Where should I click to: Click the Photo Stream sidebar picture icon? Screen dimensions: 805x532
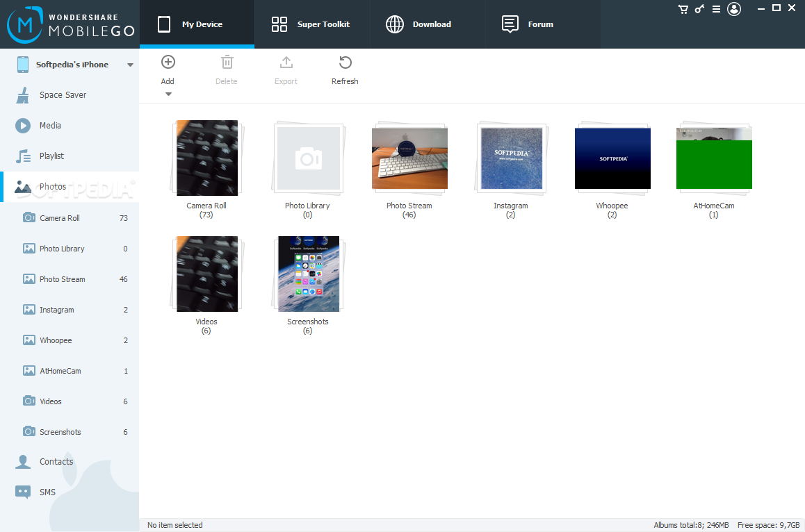click(29, 279)
